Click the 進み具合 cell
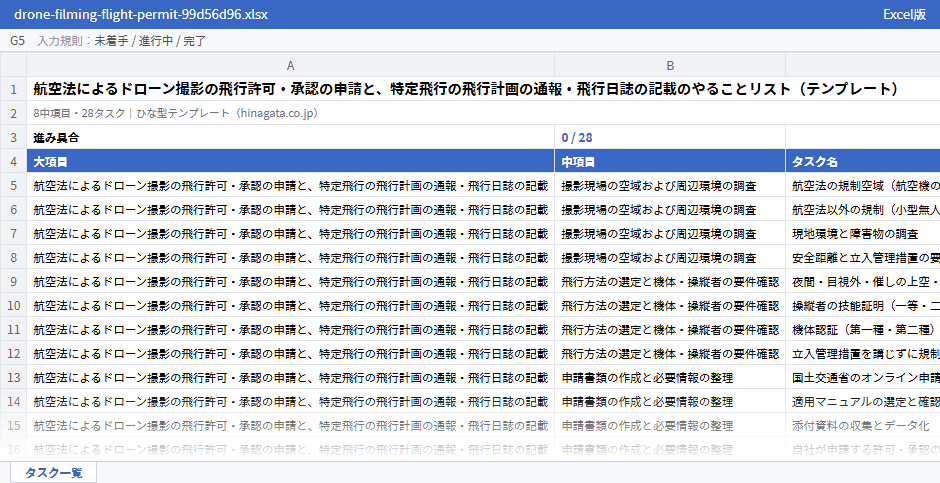The width and height of the screenshot is (940, 483). click(291, 137)
